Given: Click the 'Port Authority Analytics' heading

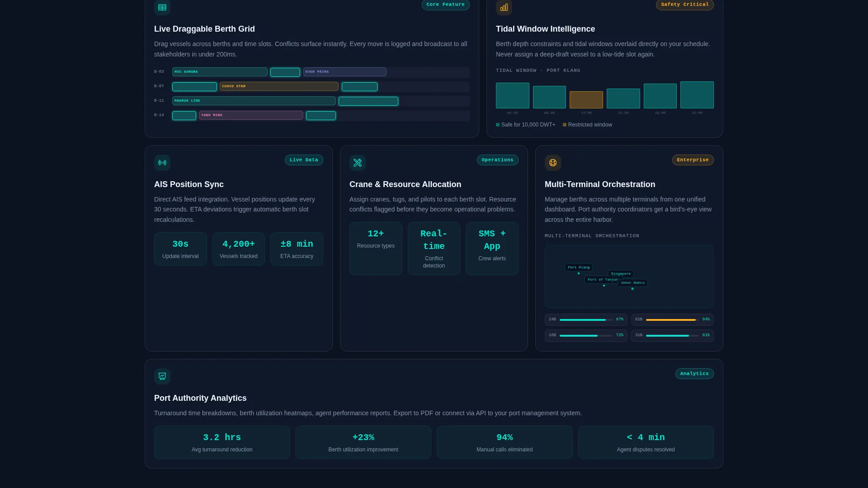Looking at the screenshot, I should click(200, 398).
